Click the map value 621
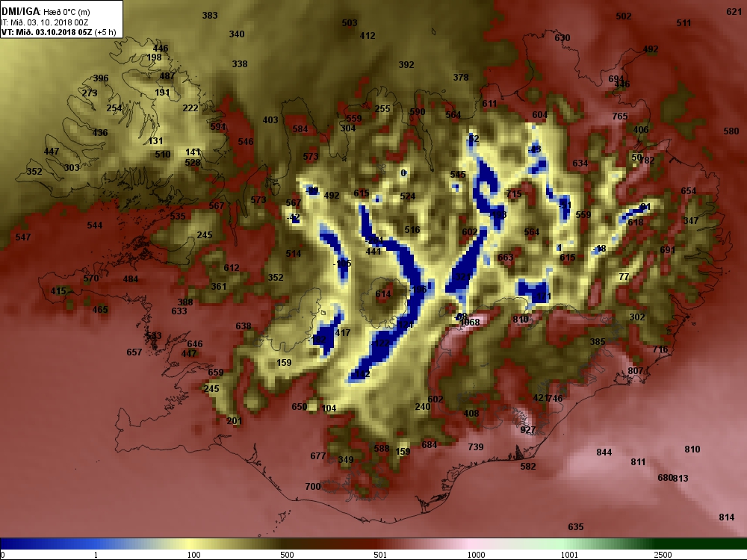This screenshot has height=560, width=747. (734, 12)
